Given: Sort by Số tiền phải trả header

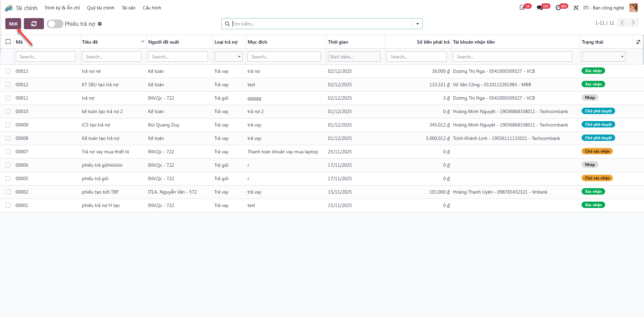Looking at the screenshot, I should tap(433, 42).
